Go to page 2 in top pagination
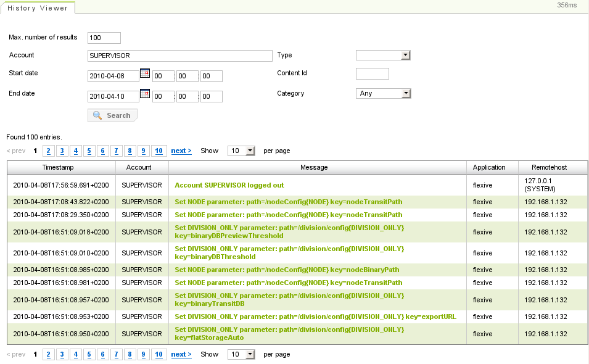589x364 pixels. click(x=48, y=151)
